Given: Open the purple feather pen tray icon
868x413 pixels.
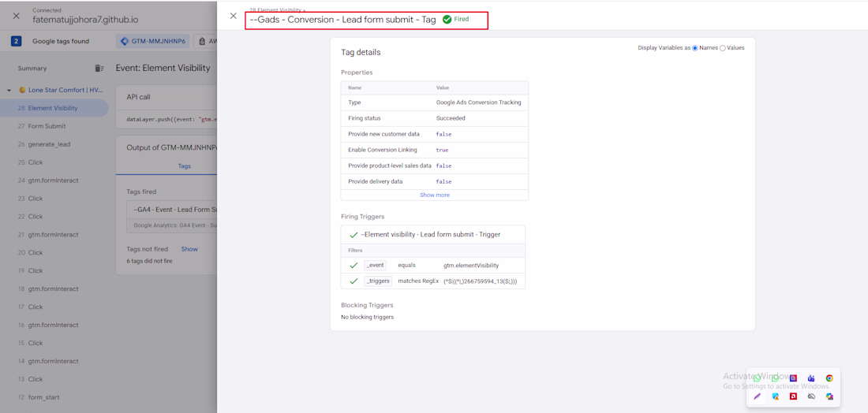Looking at the screenshot, I should tap(758, 396).
